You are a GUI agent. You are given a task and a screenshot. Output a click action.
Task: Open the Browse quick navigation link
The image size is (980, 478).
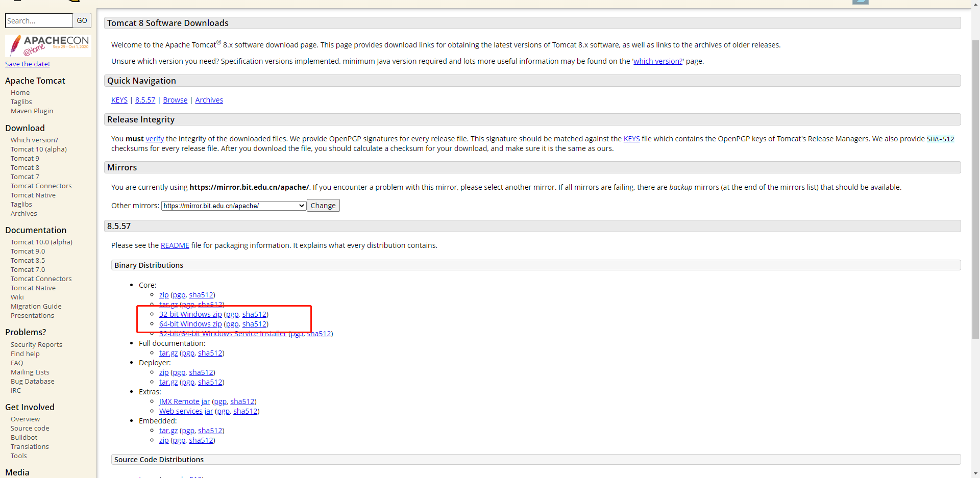175,100
